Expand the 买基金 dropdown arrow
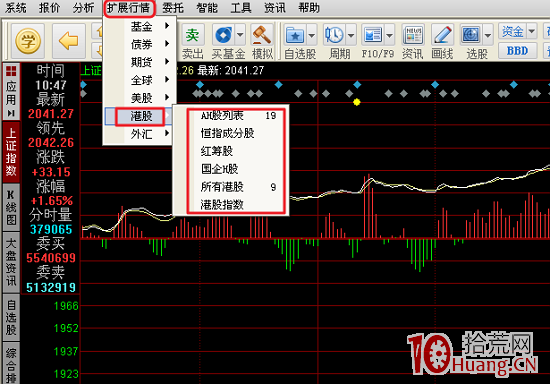This screenshot has width=550, height=384. [x=240, y=35]
